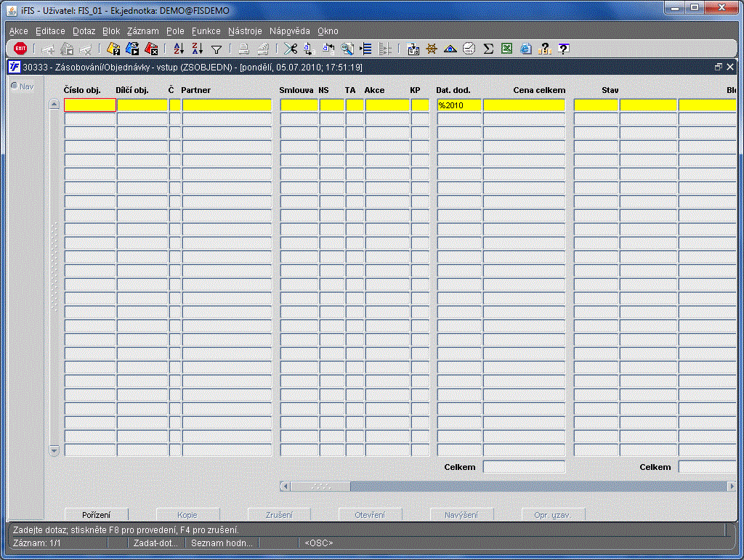This screenshot has height=560, width=744.
Task: Click the Java coffee cup title bar icon
Action: (x=12, y=10)
